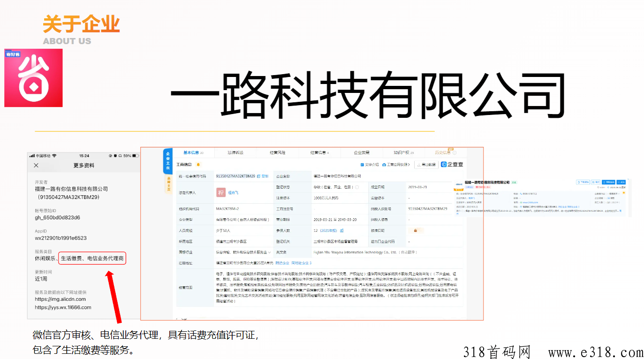644x359 pixels.
Task: Open 文字介绍 above the table
Action: (x=370, y=165)
